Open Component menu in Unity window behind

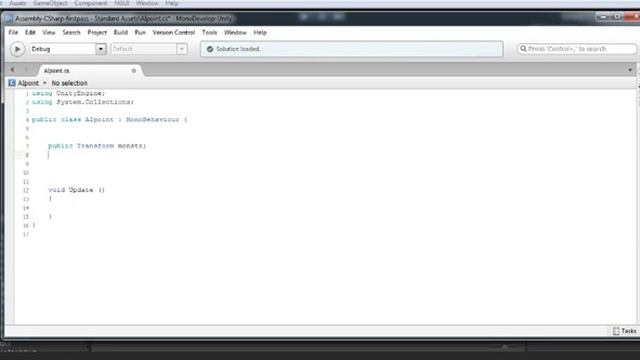click(91, 3)
